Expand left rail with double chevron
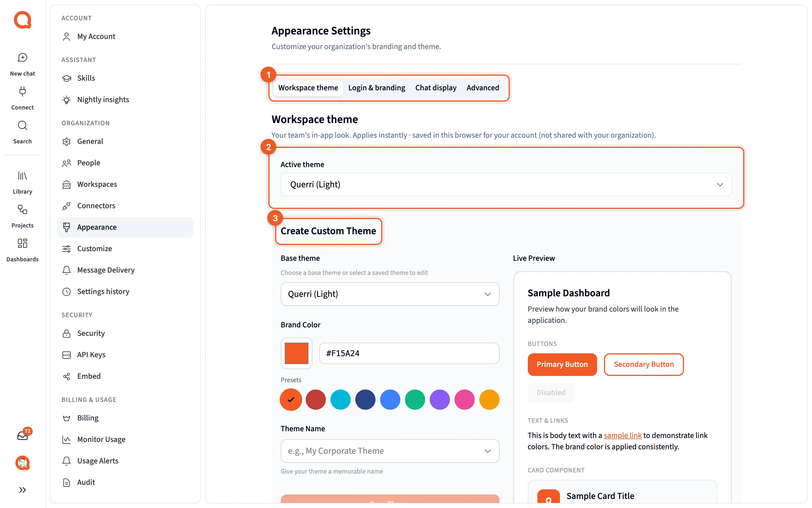The image size is (812, 508). tap(23, 490)
